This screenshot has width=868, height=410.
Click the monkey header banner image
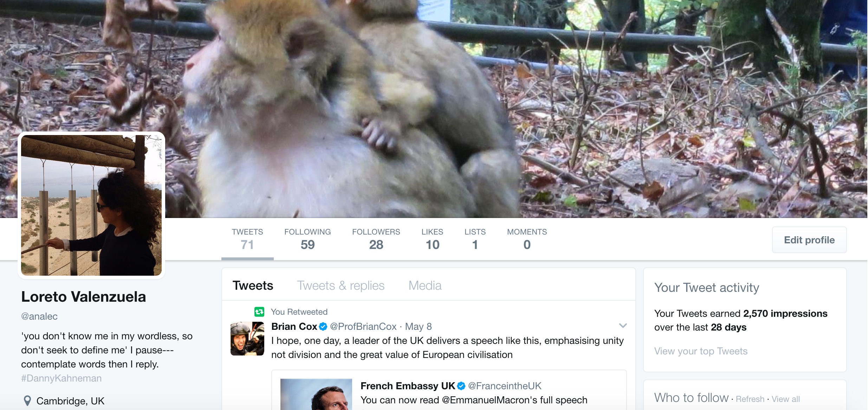[492, 105]
